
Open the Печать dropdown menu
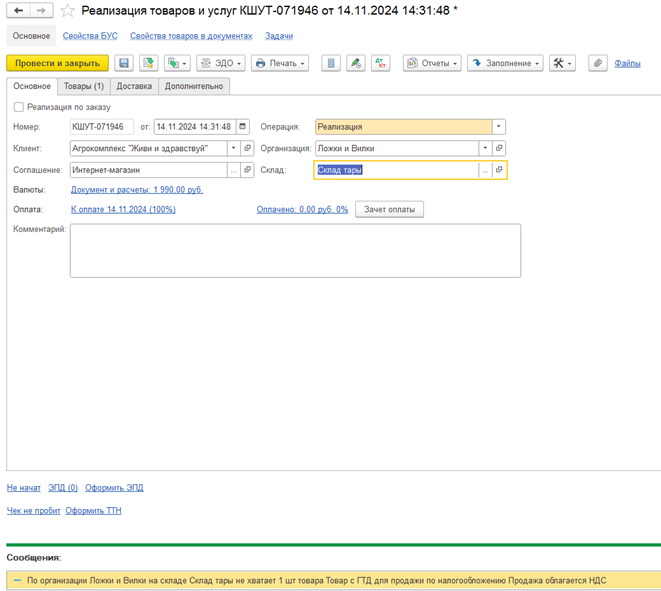click(x=280, y=63)
